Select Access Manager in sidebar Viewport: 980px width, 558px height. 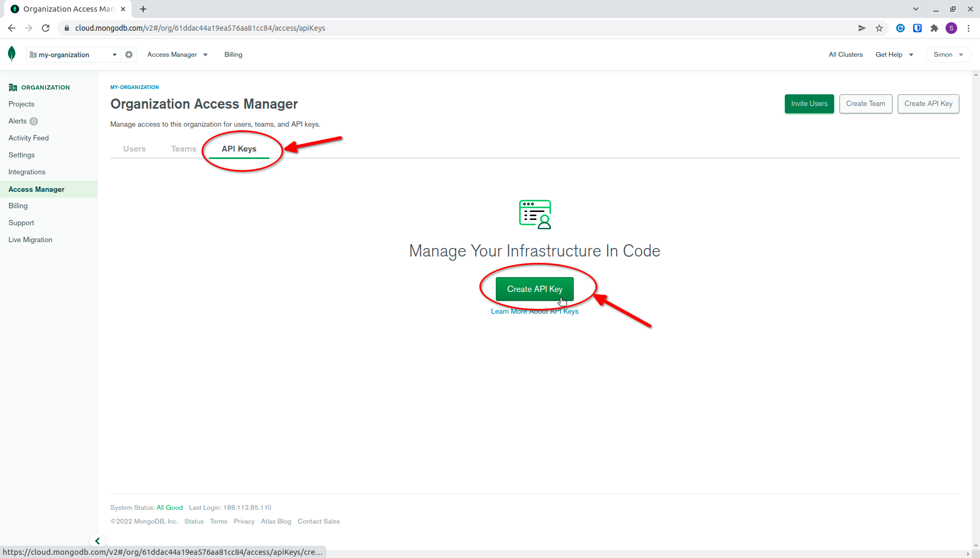(x=48, y=189)
